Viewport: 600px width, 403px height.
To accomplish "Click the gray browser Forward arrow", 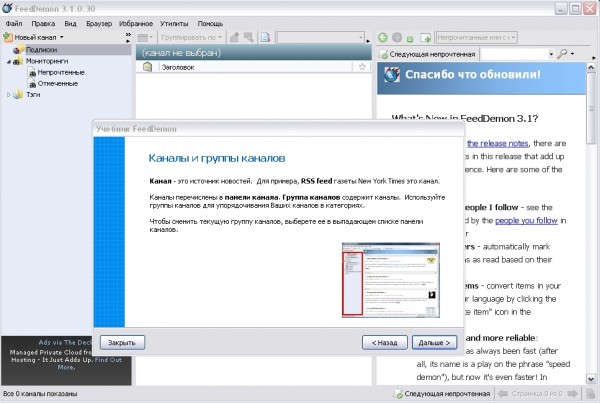I will coord(397,38).
